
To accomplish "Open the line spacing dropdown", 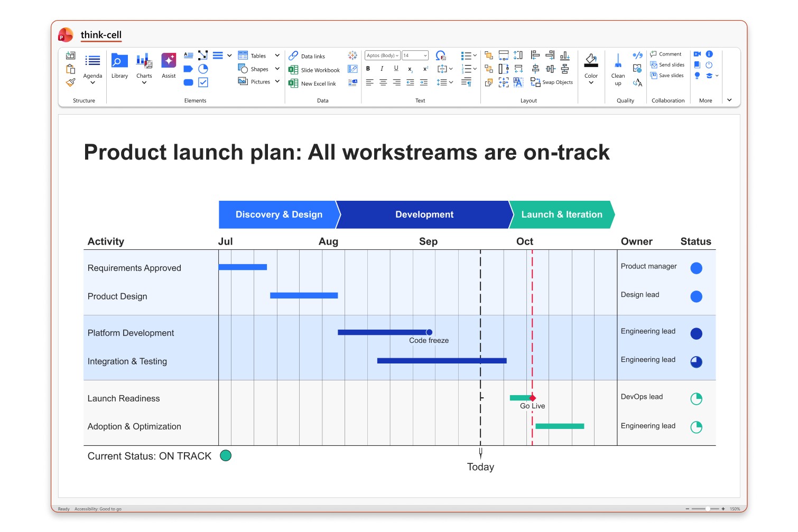I will 451,82.
